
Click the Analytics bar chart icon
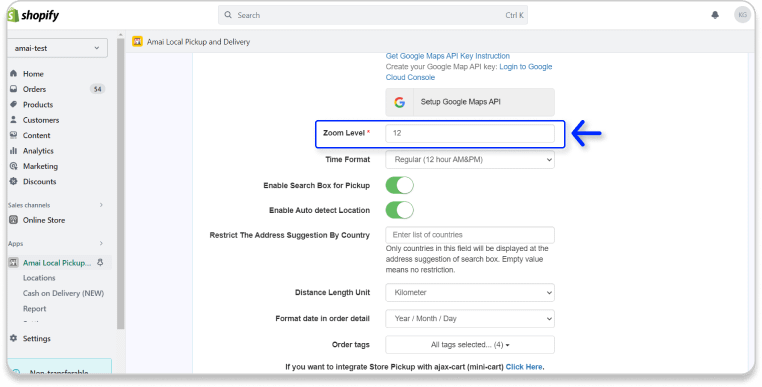(x=14, y=151)
